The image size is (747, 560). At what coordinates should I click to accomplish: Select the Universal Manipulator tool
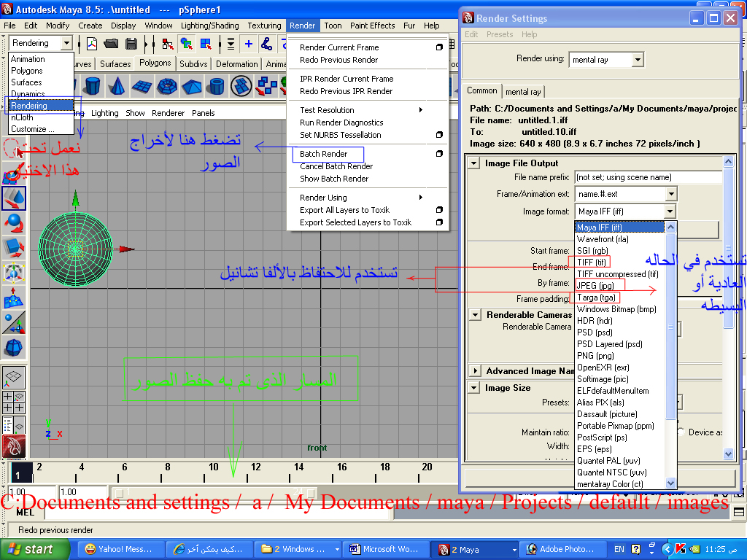coord(14,273)
